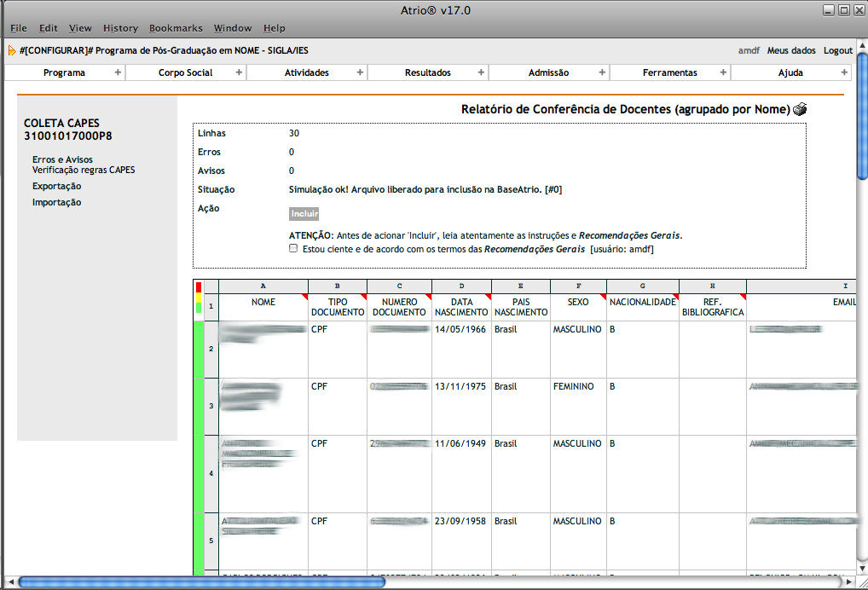Click the red corner marker on TIPO DOCUMENTO
The width and height of the screenshot is (868, 590).
click(x=363, y=297)
